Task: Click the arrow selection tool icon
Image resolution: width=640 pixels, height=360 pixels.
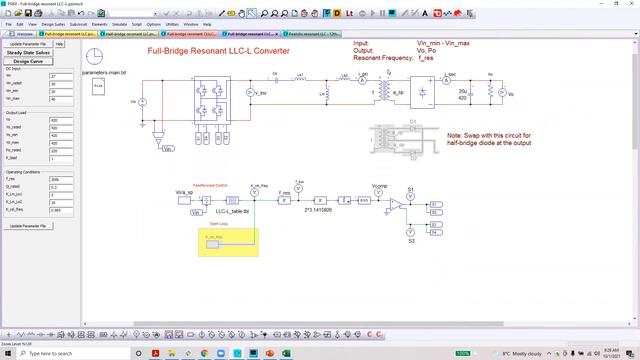Action: (x=252, y=13)
